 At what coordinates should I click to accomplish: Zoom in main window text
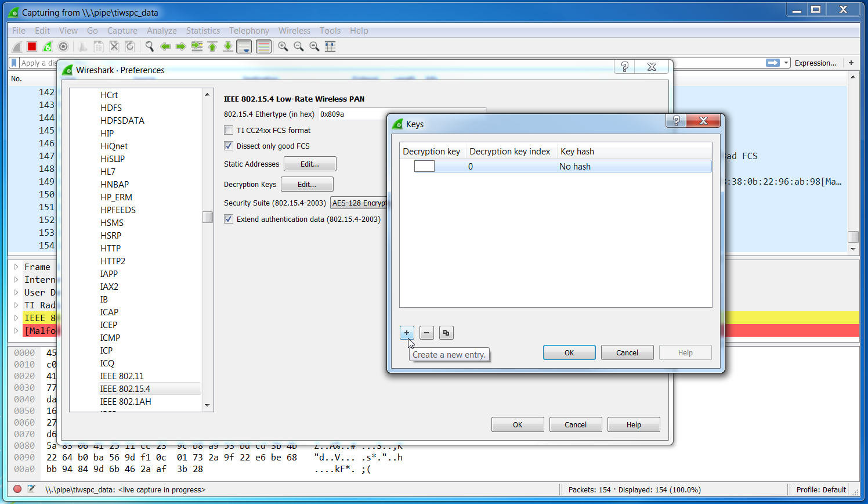tap(283, 46)
